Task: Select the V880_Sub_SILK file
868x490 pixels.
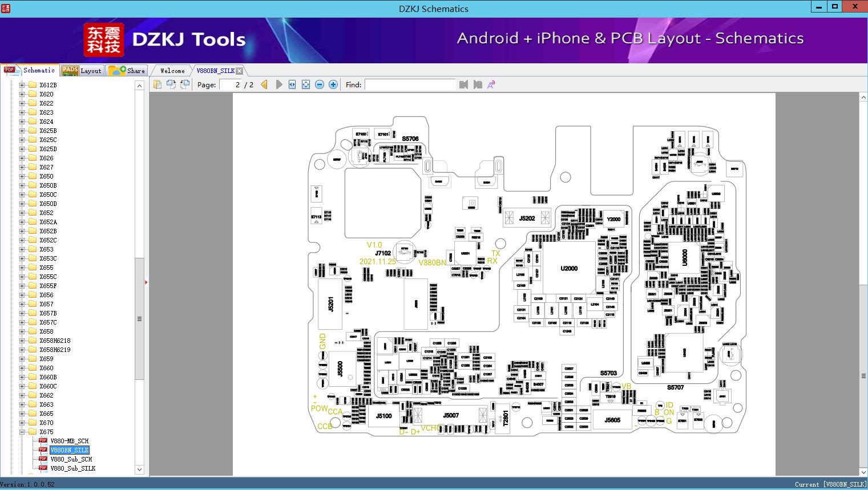Action: tap(72, 468)
